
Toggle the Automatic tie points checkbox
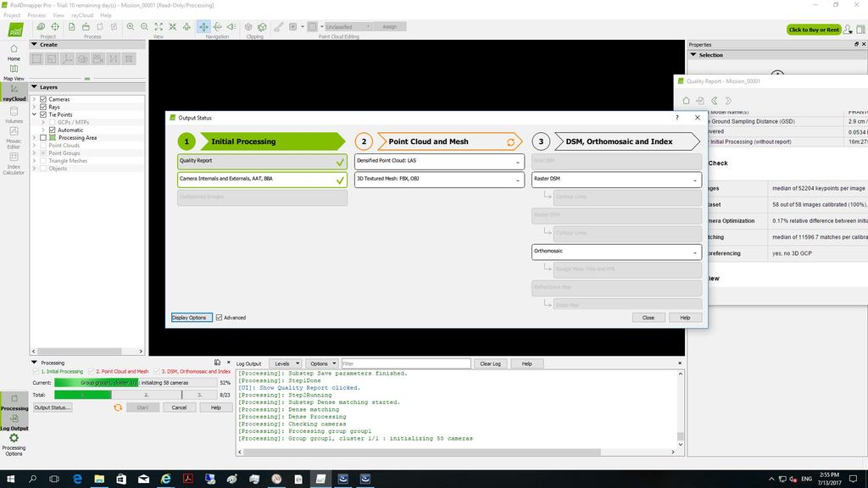(52, 130)
